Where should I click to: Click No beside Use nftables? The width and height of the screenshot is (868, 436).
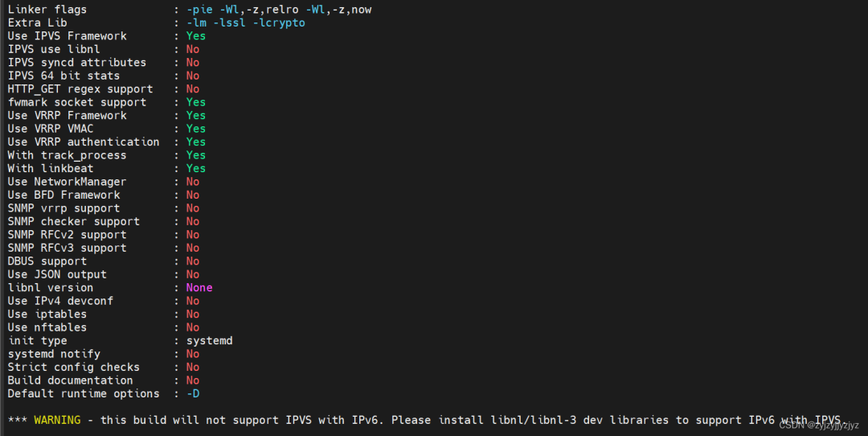[x=193, y=327]
